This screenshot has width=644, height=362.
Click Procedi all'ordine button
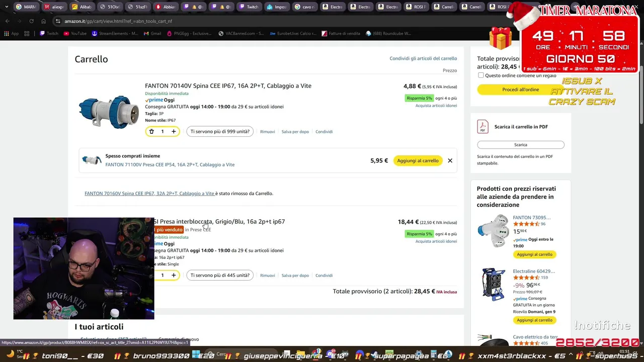520,89
